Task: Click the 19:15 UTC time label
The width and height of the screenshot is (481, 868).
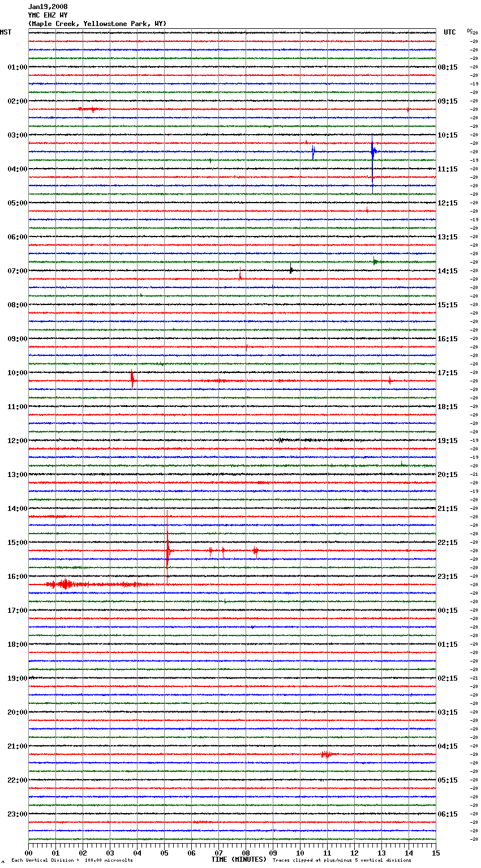Action: point(448,441)
